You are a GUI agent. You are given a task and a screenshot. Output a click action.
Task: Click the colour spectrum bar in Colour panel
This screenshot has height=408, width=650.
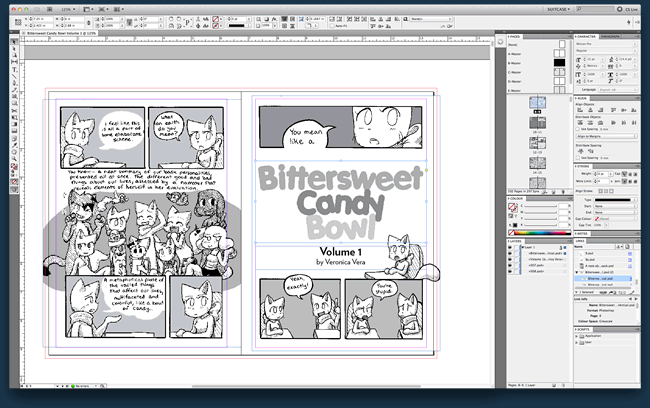pos(541,233)
